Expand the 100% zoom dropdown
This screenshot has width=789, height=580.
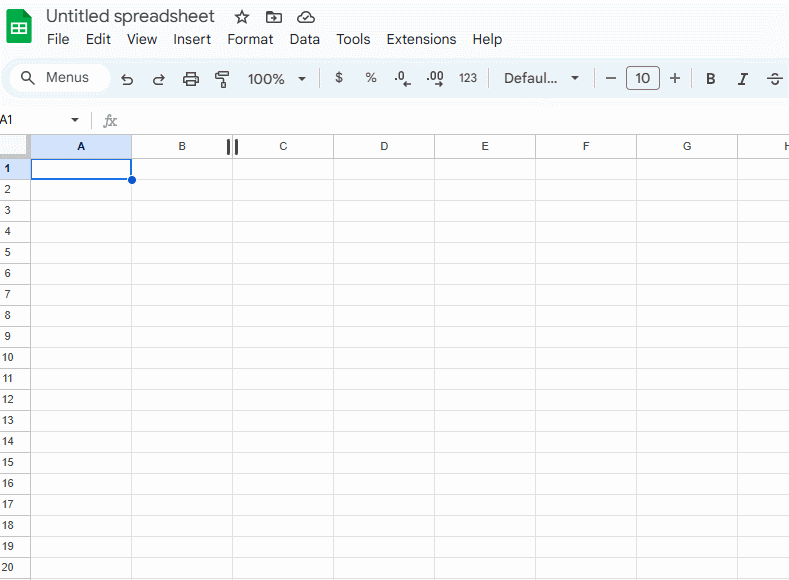click(x=277, y=78)
